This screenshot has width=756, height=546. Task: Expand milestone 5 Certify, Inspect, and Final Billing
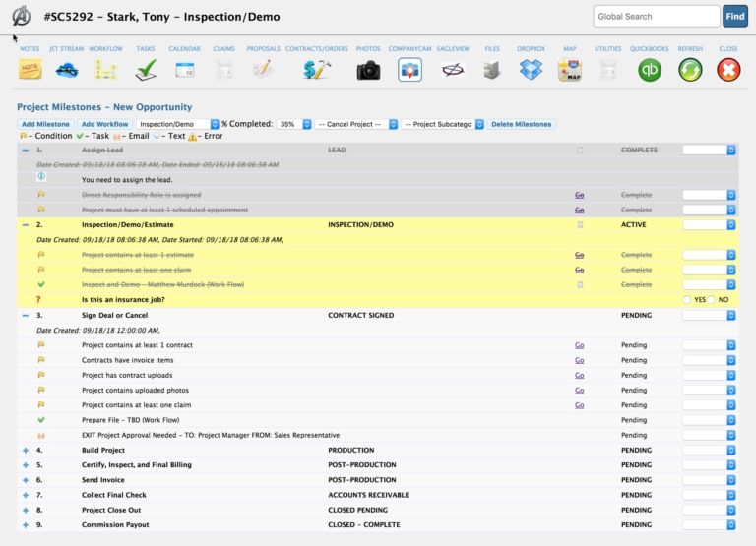[26, 465]
